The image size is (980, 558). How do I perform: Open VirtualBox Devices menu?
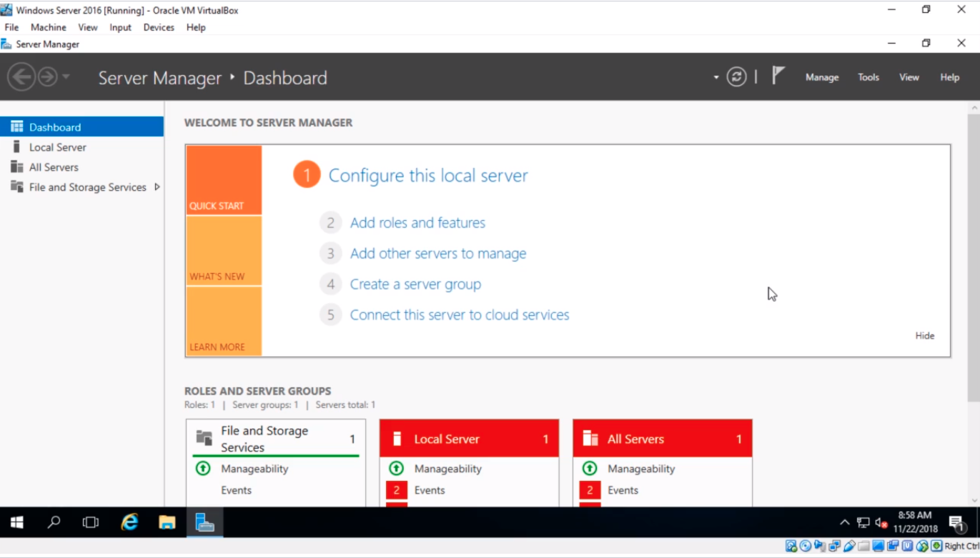159,27
